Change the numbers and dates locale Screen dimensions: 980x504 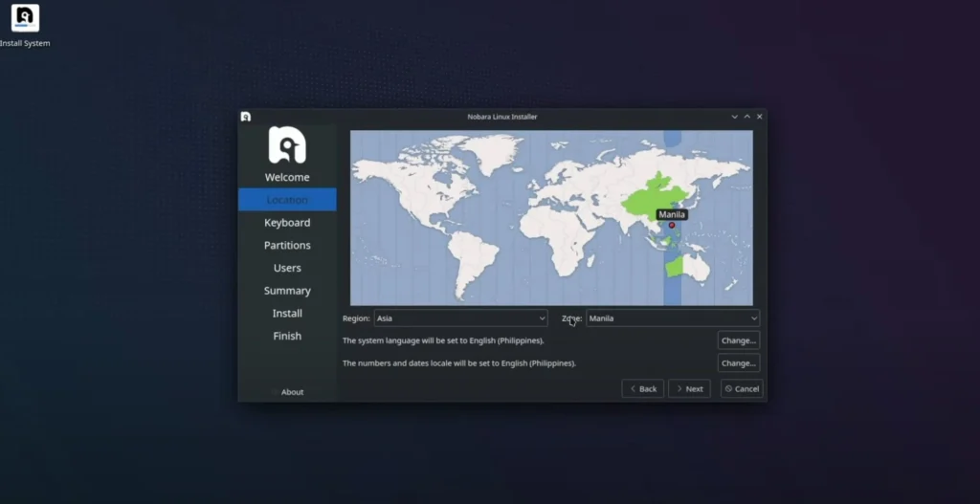pyautogui.click(x=738, y=363)
